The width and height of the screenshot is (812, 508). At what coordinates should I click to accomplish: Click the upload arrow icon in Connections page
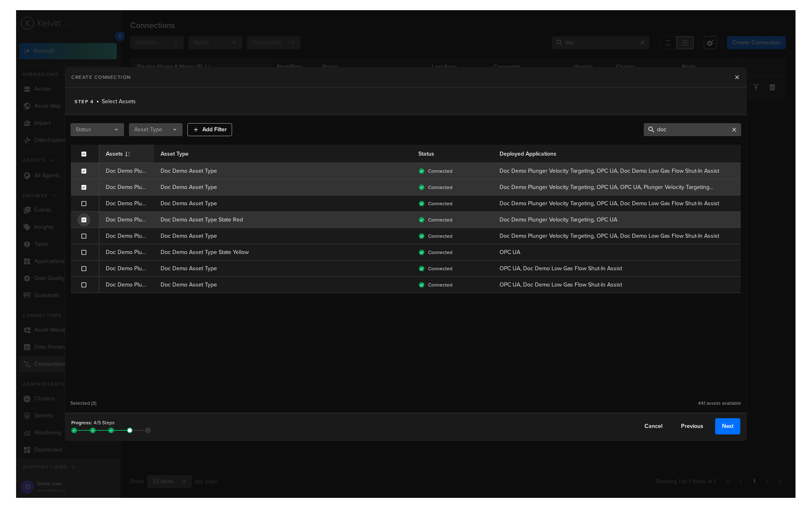(x=756, y=88)
